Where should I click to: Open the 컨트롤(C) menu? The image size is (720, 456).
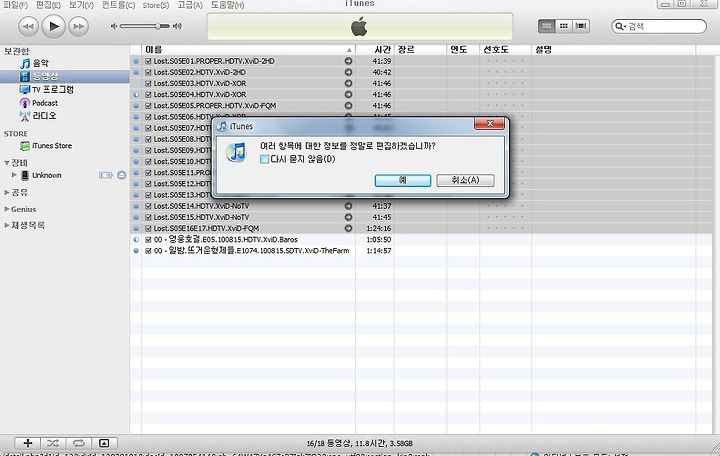point(118,5)
